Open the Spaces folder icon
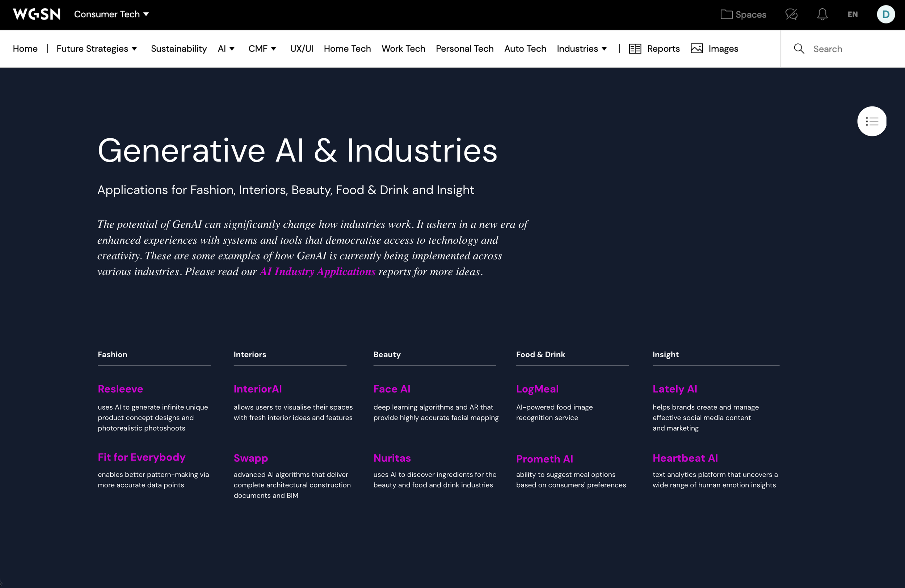The height and width of the screenshot is (588, 905). click(726, 14)
